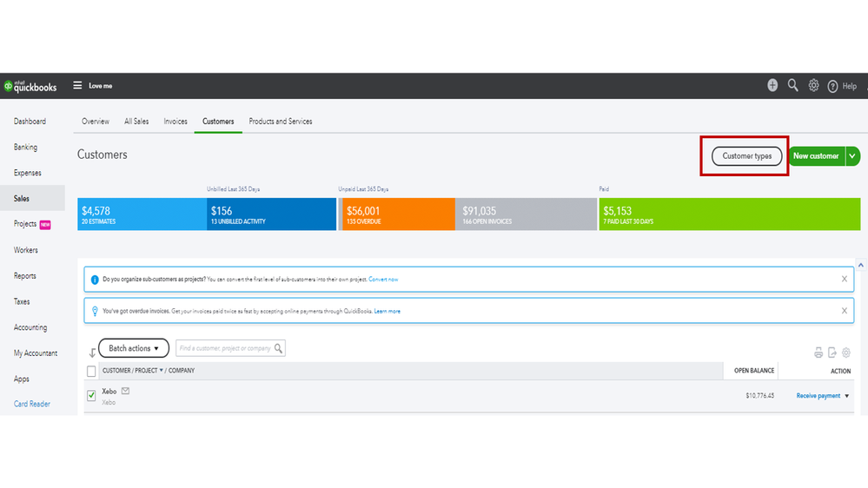The image size is (868, 488).
Task: Open My Accountant in sidebar
Action: pyautogui.click(x=36, y=353)
